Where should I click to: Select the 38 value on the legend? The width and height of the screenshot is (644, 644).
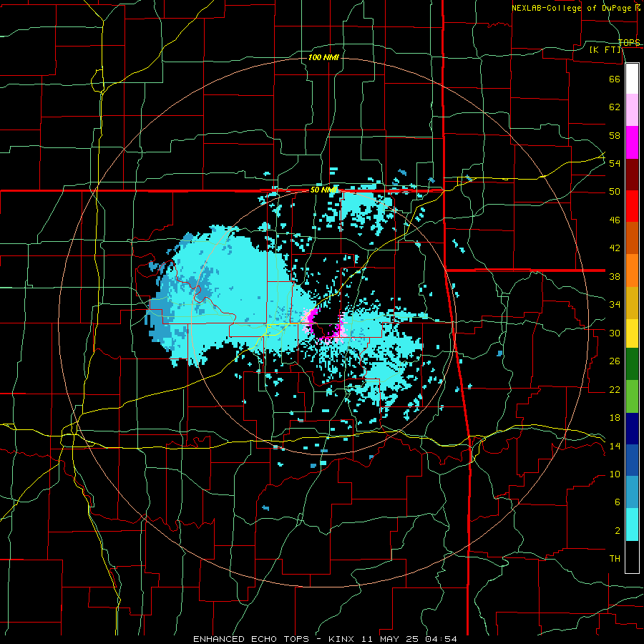tap(615, 276)
